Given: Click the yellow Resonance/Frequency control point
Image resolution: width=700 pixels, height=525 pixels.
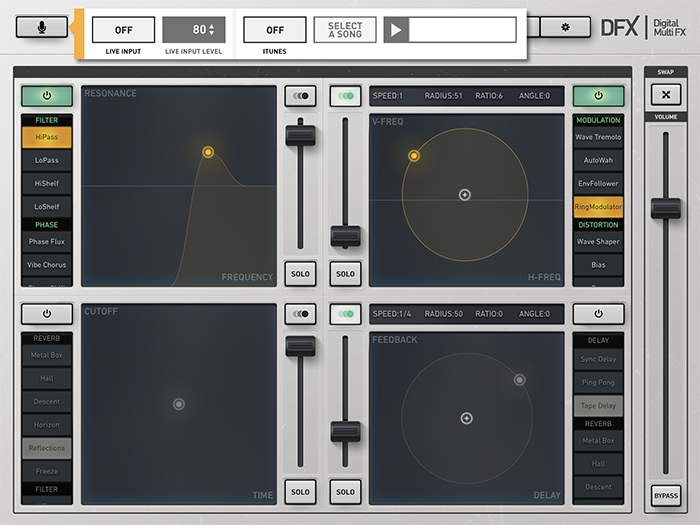Looking at the screenshot, I should (208, 152).
